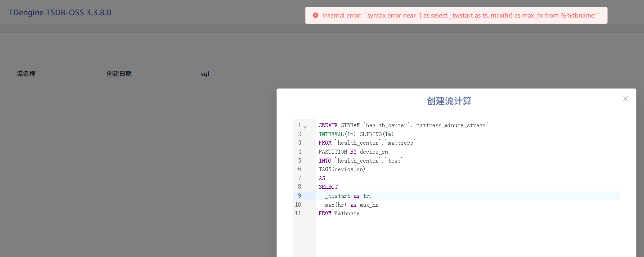This screenshot has width=644, height=257.
Task: Select the sql column header
Action: click(x=205, y=74)
